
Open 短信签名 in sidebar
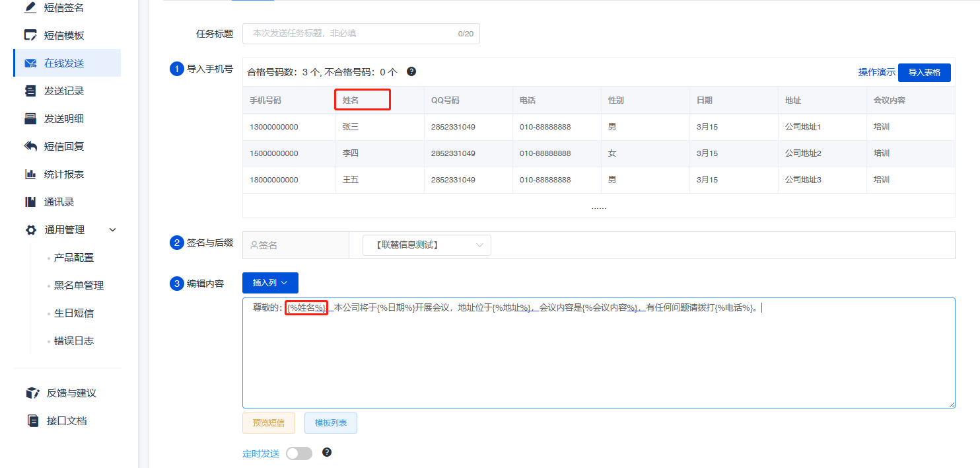point(64,8)
